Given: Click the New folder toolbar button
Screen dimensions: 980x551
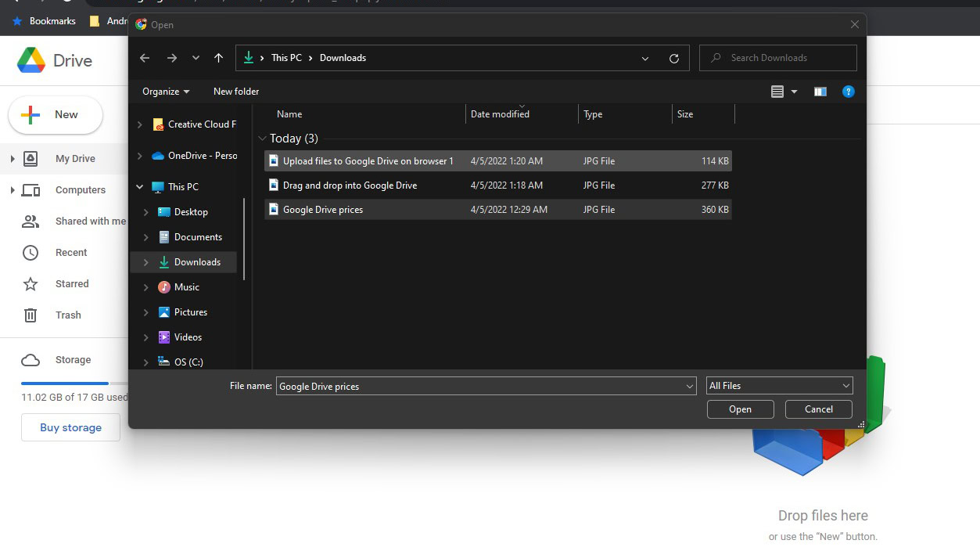Looking at the screenshot, I should (x=236, y=92).
